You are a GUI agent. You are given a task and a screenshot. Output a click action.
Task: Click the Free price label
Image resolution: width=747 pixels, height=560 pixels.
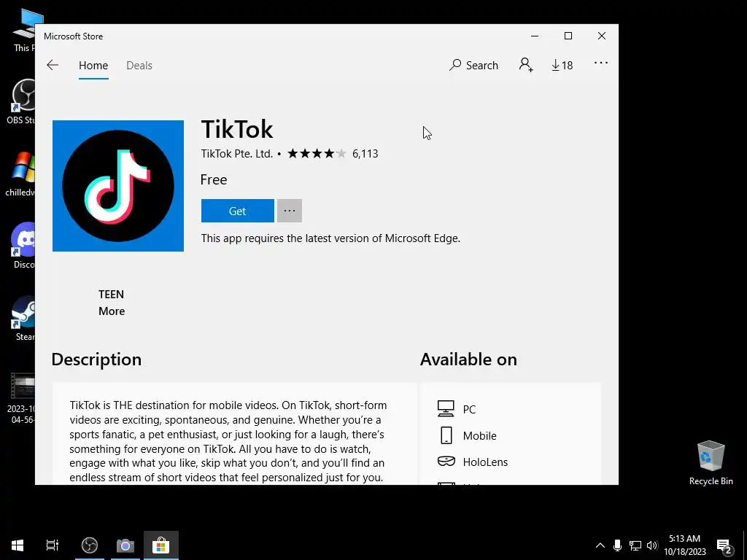(214, 179)
